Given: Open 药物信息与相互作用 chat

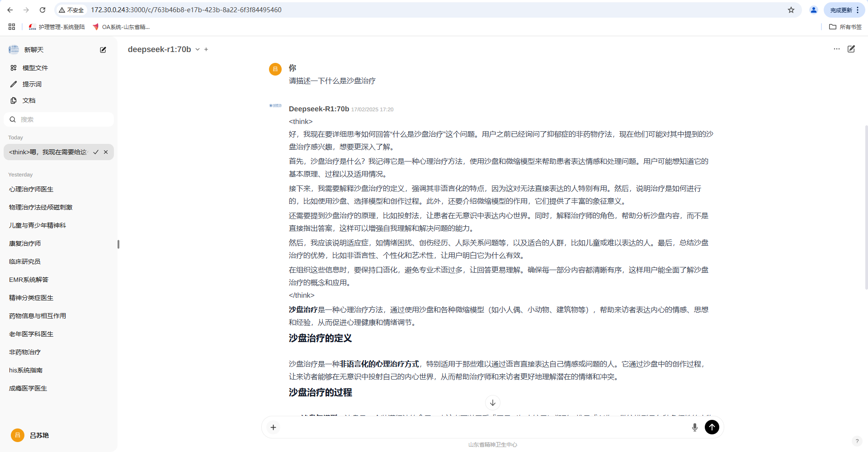Looking at the screenshot, I should pos(59,316).
